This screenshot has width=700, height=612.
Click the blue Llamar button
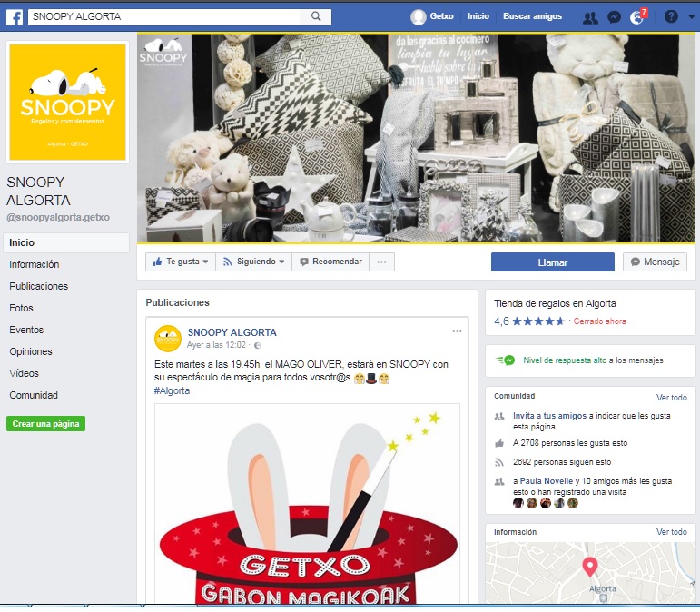click(x=553, y=262)
